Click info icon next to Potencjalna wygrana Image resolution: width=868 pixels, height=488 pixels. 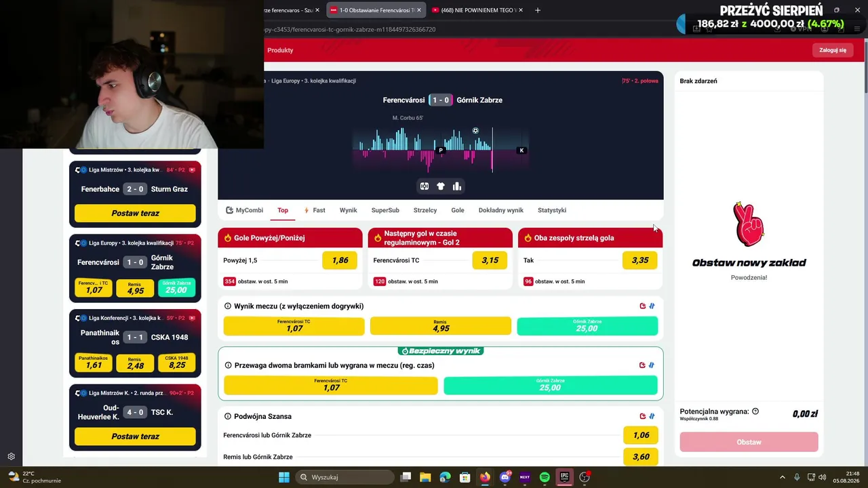click(x=755, y=411)
